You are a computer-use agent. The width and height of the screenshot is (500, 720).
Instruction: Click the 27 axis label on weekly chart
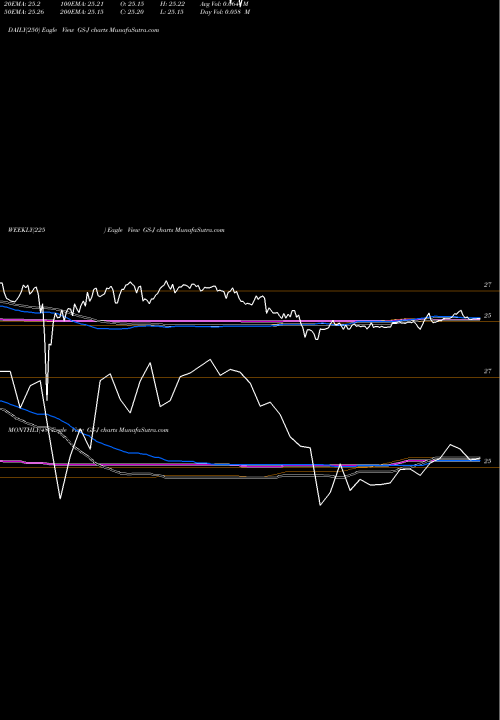point(487,285)
